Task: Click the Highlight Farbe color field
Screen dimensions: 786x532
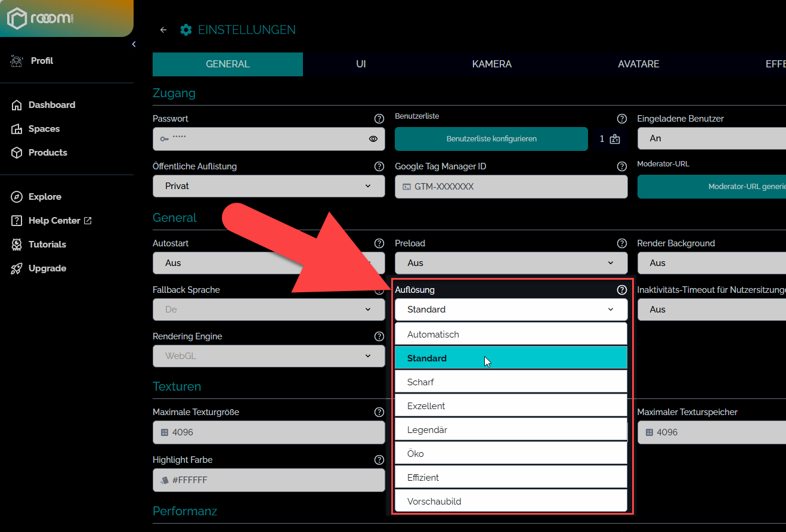Action: [x=268, y=480]
